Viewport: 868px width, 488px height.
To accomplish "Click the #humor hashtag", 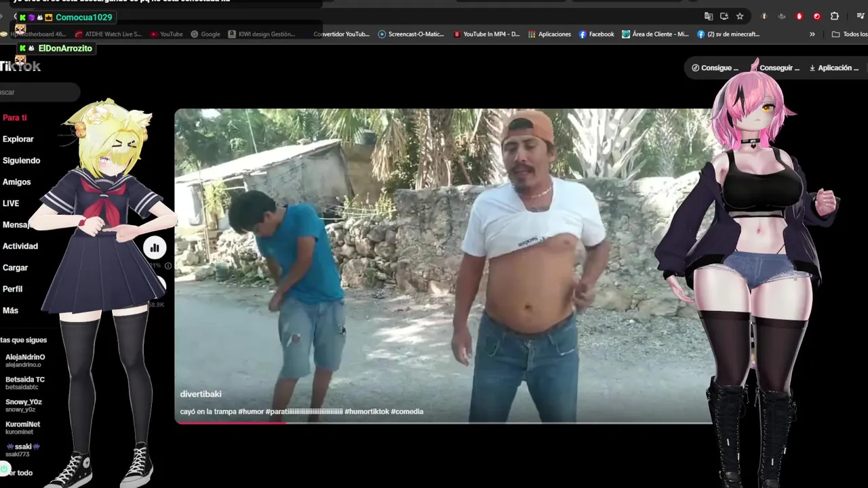I will coord(251,411).
